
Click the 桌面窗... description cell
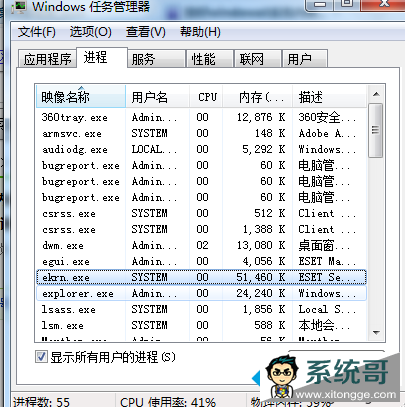(324, 245)
